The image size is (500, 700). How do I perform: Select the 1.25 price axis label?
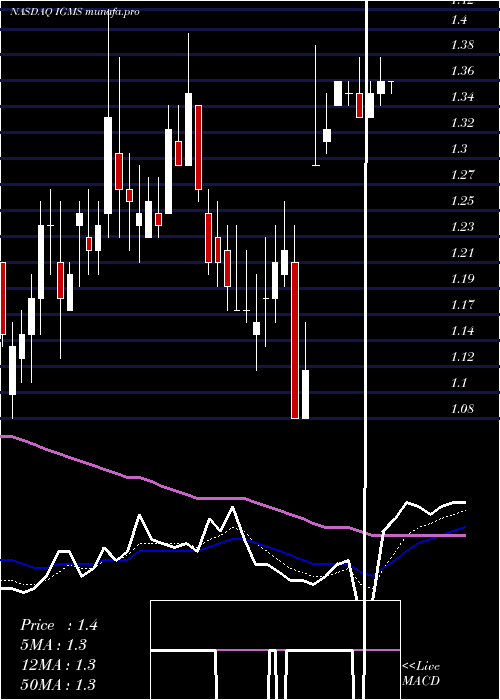[x=462, y=201]
